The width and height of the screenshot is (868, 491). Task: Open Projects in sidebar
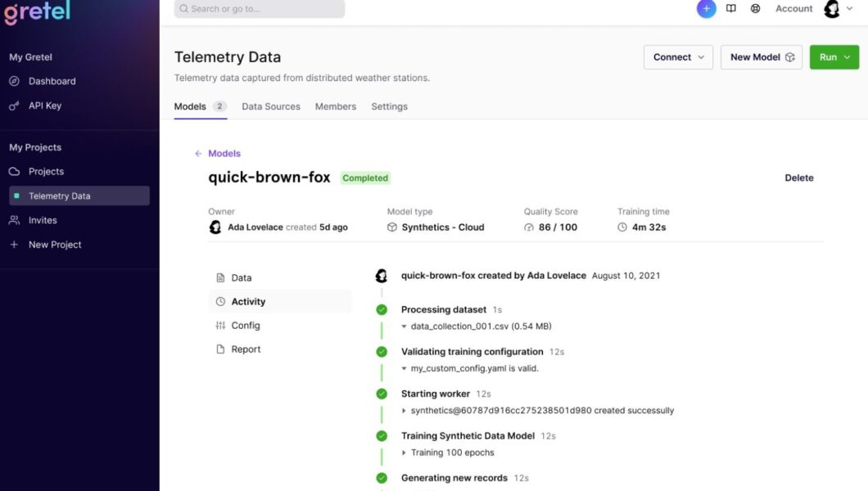(46, 171)
